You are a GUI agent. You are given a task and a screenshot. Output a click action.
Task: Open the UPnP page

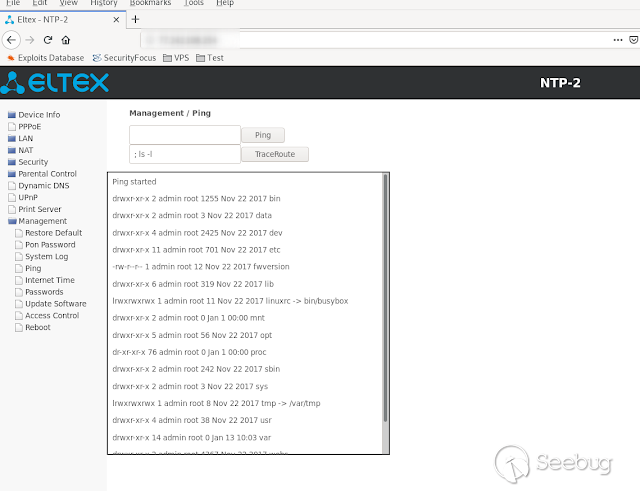[23, 198]
